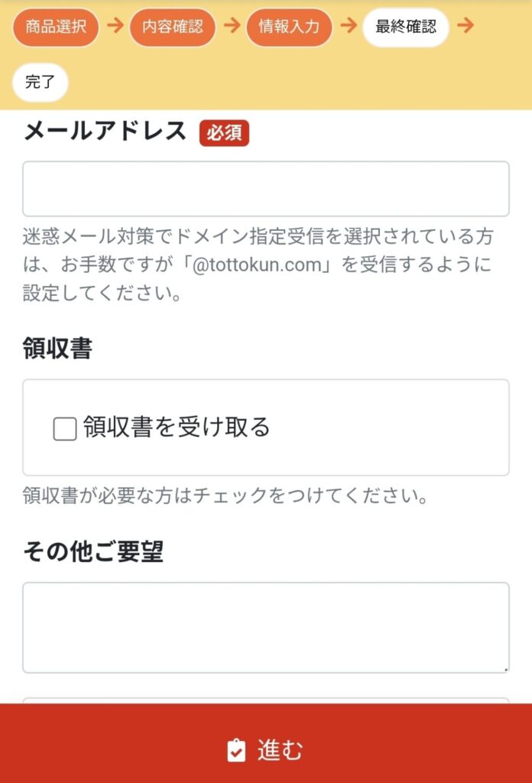This screenshot has width=532, height=783.
Task: Click the arrow after the 内容確認 step
Action: (x=232, y=27)
